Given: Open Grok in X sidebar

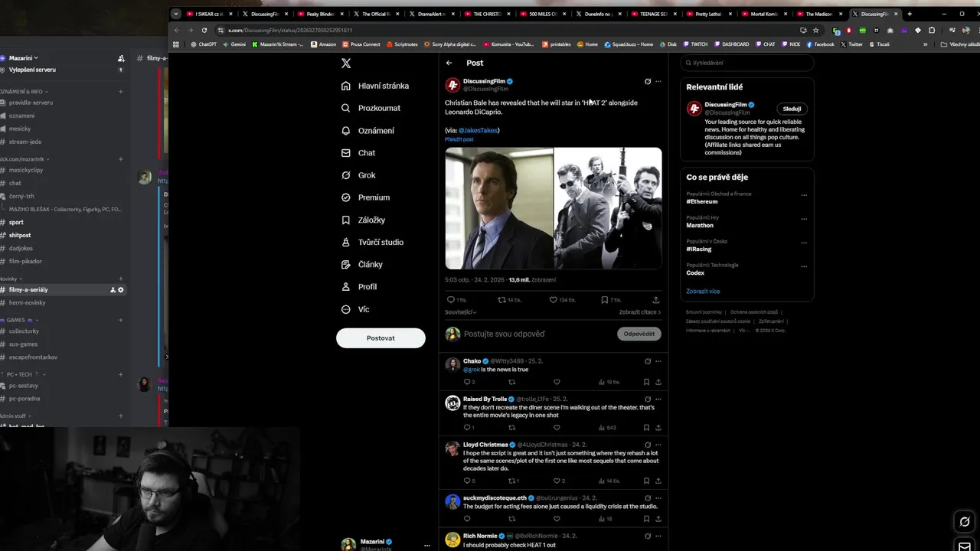Looking at the screenshot, I should click(x=358, y=175).
